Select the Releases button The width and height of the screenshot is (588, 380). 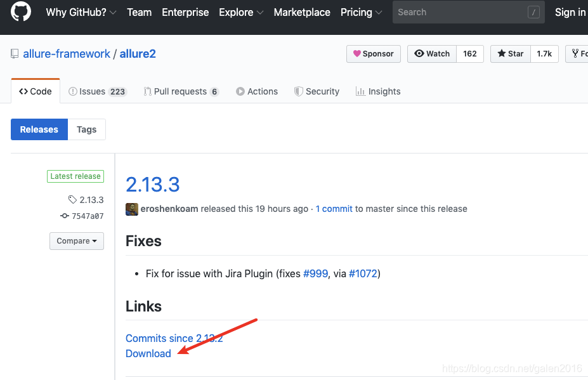click(39, 129)
